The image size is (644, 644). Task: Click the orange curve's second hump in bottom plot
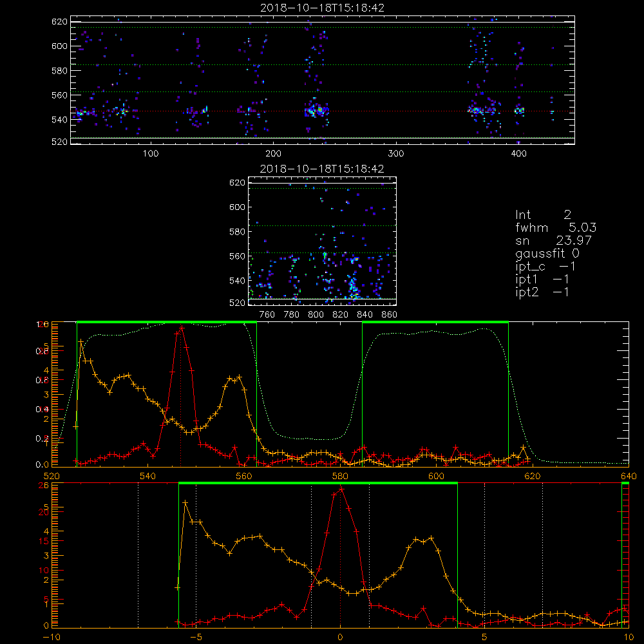424,539
